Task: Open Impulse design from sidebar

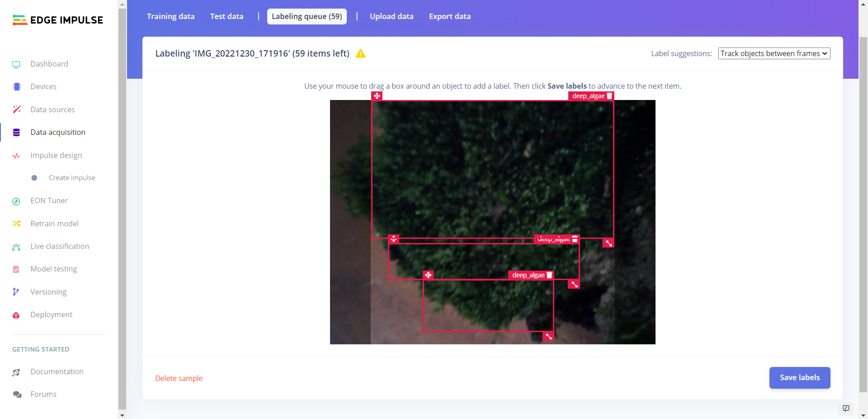Action: [56, 155]
